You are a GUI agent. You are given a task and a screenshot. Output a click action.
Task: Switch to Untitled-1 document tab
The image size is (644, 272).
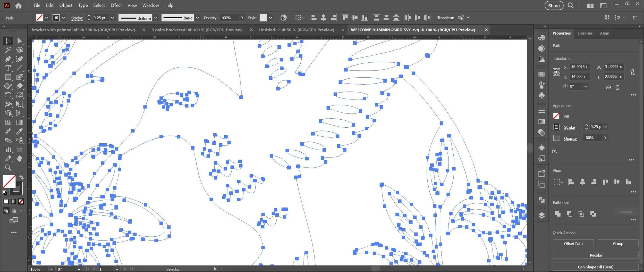[296, 30]
